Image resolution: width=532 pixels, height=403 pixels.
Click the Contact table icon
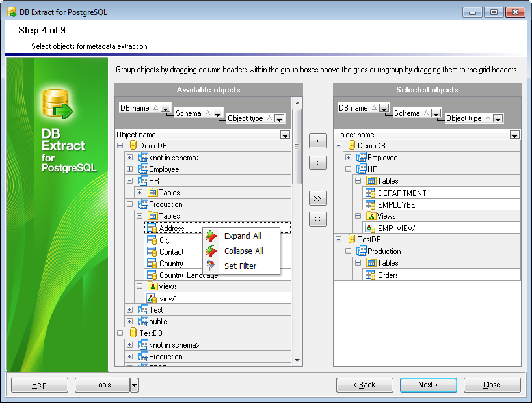point(152,251)
